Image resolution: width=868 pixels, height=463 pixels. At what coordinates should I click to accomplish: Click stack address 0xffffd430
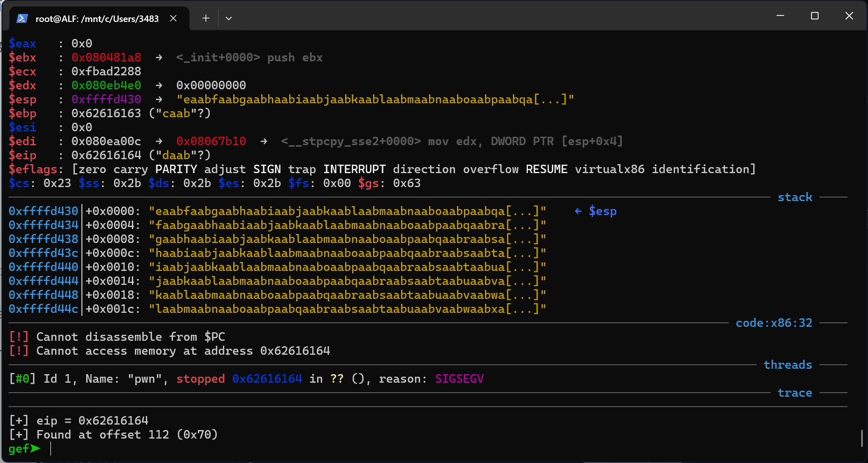(x=43, y=211)
